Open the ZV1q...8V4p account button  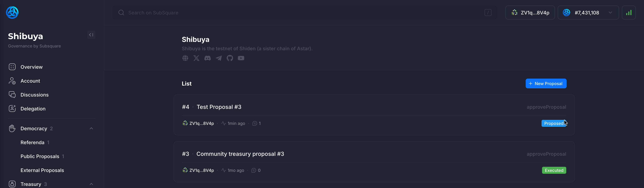click(x=530, y=13)
